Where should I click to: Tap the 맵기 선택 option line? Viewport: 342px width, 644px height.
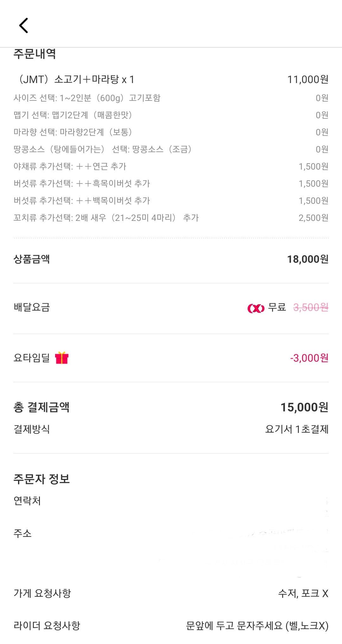pyautogui.click(x=73, y=115)
